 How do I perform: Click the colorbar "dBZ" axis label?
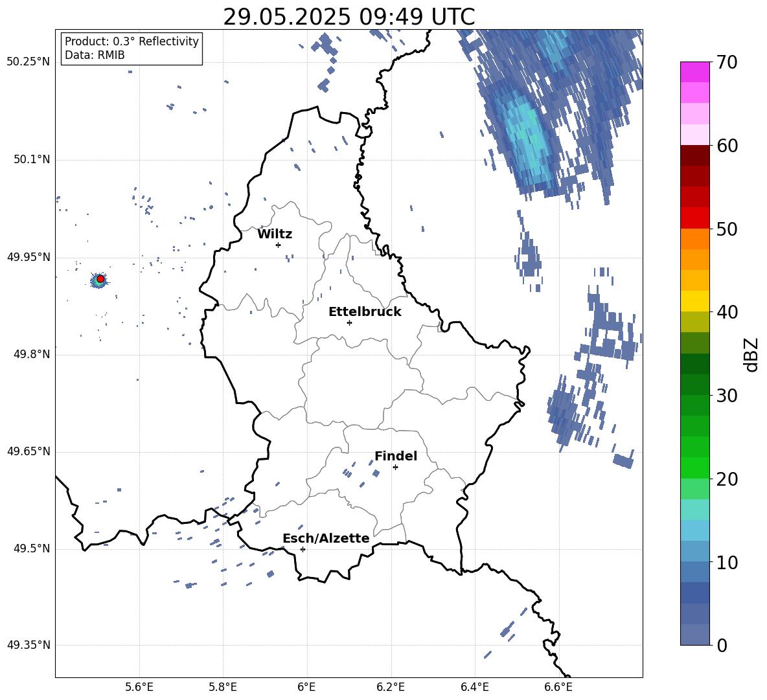click(751, 354)
